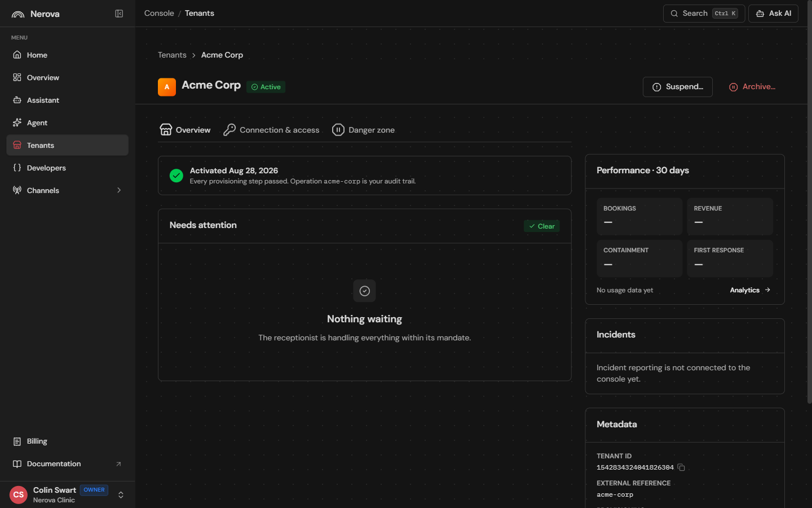The width and height of the screenshot is (812, 508).
Task: Click the OWNER role badge
Action: [94, 490]
